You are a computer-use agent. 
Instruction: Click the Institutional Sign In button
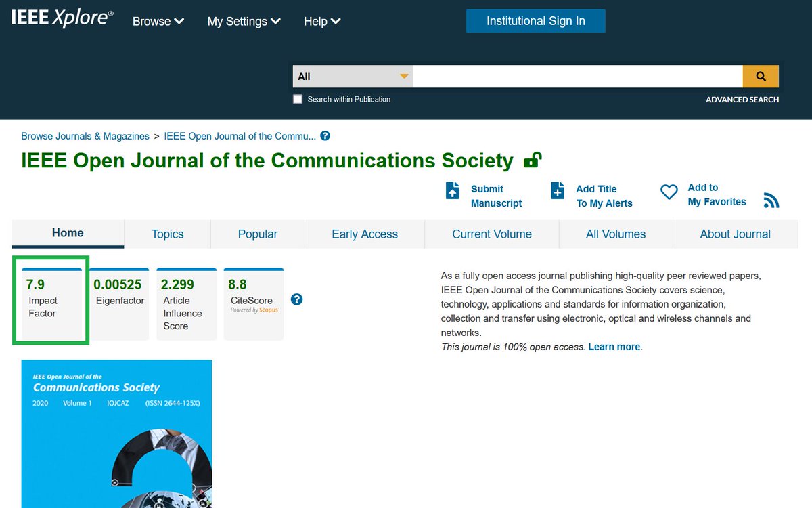(536, 21)
